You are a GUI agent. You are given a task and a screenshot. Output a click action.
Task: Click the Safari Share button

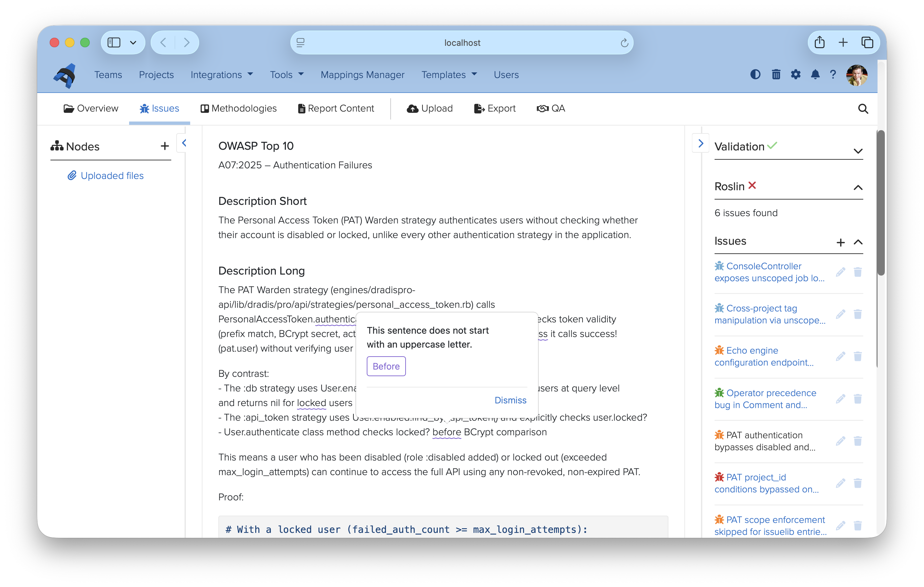point(820,42)
